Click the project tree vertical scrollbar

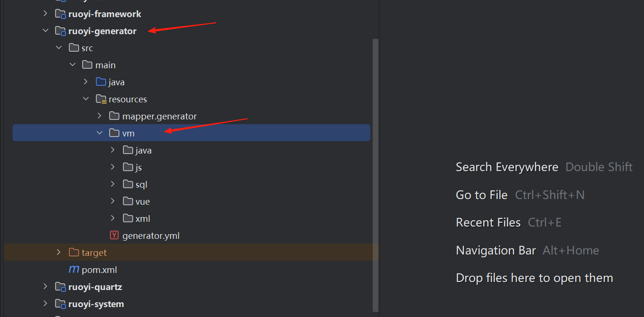[375, 174]
